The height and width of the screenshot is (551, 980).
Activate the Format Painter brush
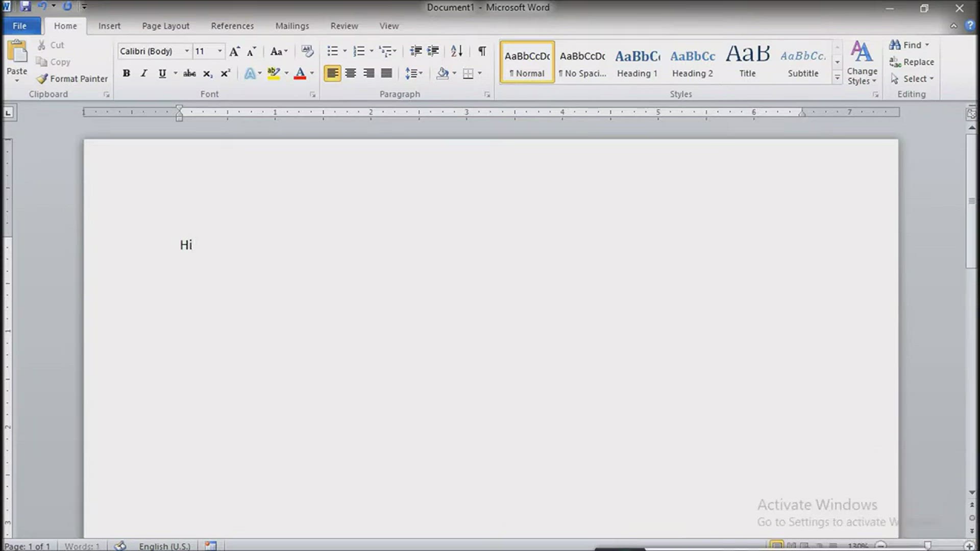pos(42,79)
